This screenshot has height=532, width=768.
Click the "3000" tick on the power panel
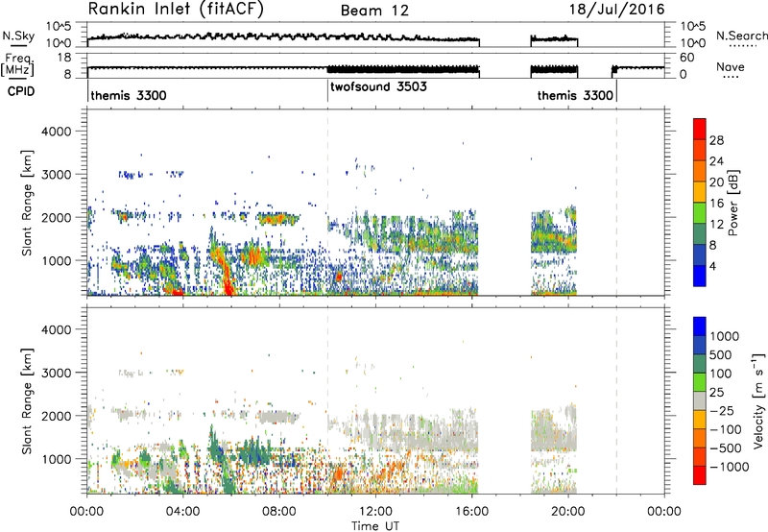[x=56, y=175]
